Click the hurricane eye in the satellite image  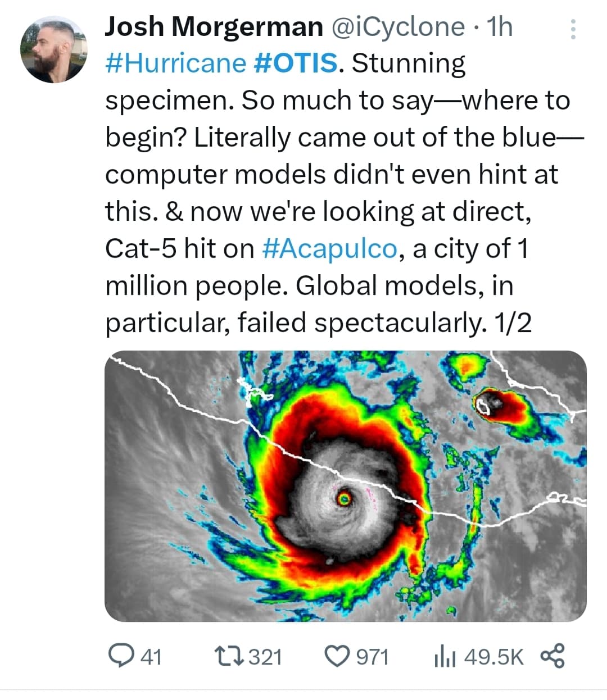coord(343,498)
